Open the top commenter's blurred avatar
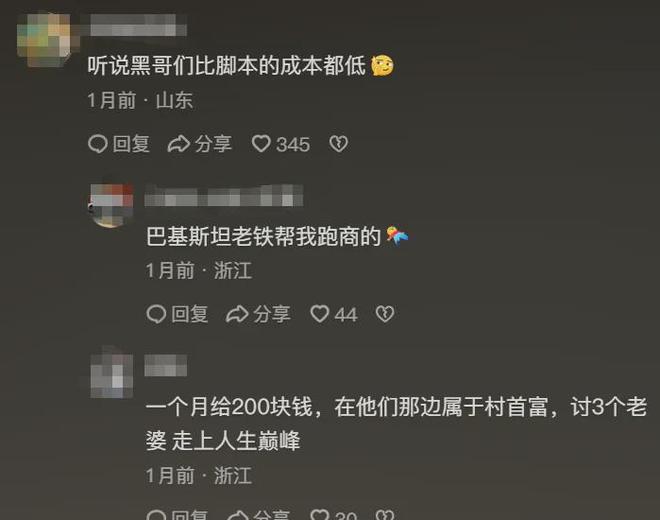660x520 pixels. click(44, 39)
